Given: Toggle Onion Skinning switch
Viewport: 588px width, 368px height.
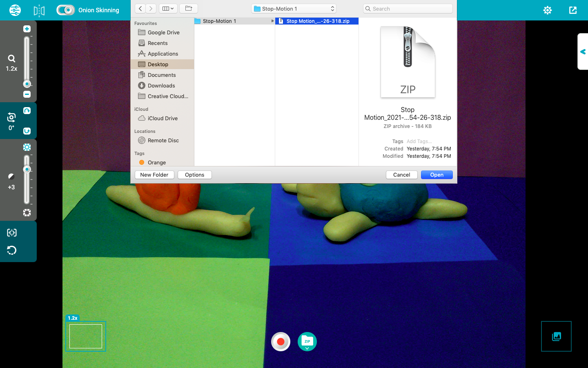Looking at the screenshot, I should (x=65, y=10).
